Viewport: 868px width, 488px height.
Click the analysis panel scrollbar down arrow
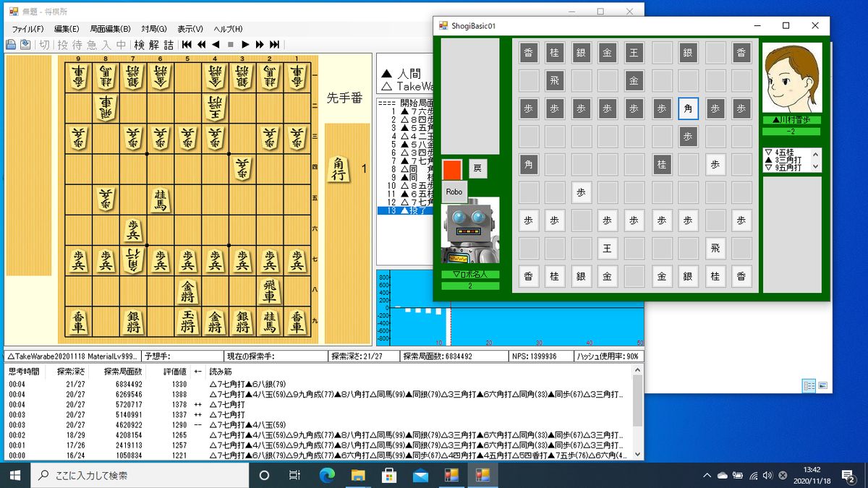click(637, 454)
